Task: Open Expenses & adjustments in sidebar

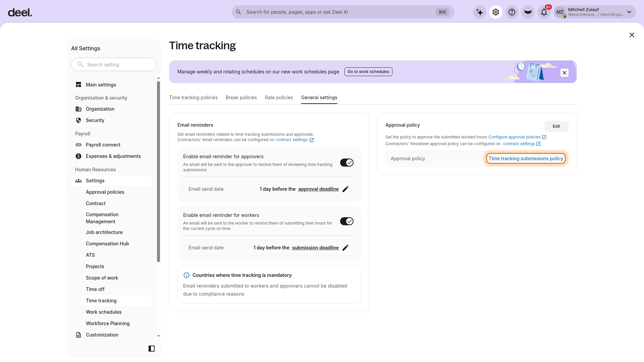Action: (x=111, y=156)
